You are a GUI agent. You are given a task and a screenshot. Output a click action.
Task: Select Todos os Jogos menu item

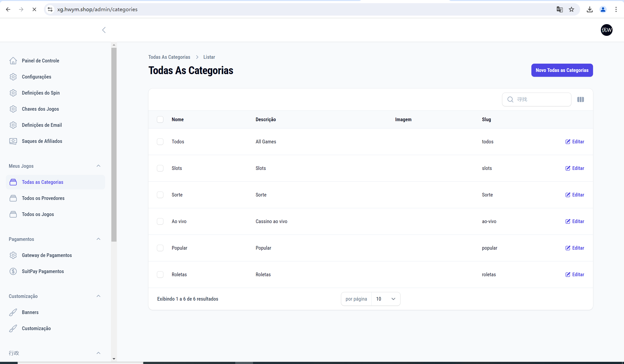[38, 214]
